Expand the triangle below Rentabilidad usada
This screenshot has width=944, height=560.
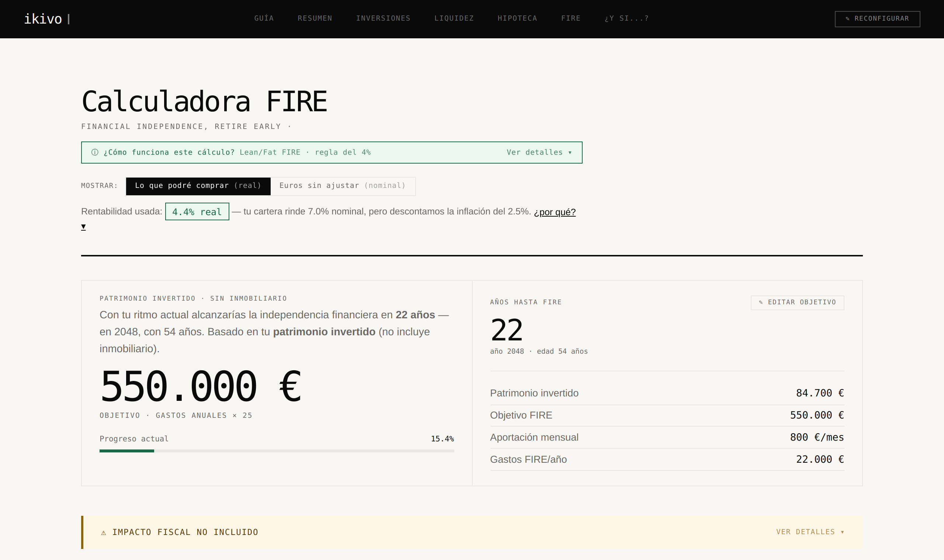(x=83, y=227)
